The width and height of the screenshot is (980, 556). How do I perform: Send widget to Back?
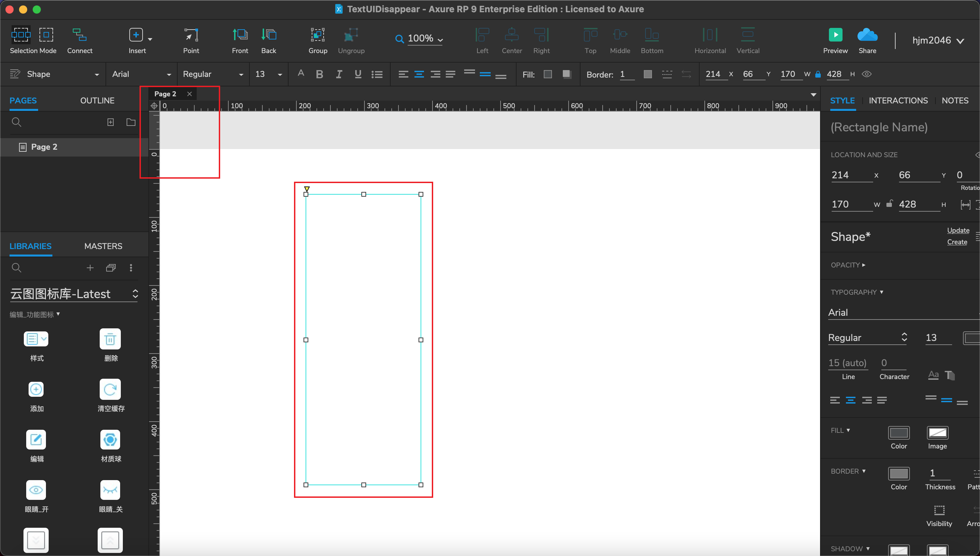point(269,35)
